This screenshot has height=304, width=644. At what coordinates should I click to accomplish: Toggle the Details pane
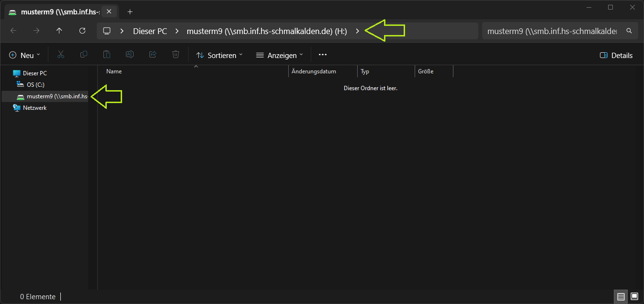coord(616,55)
